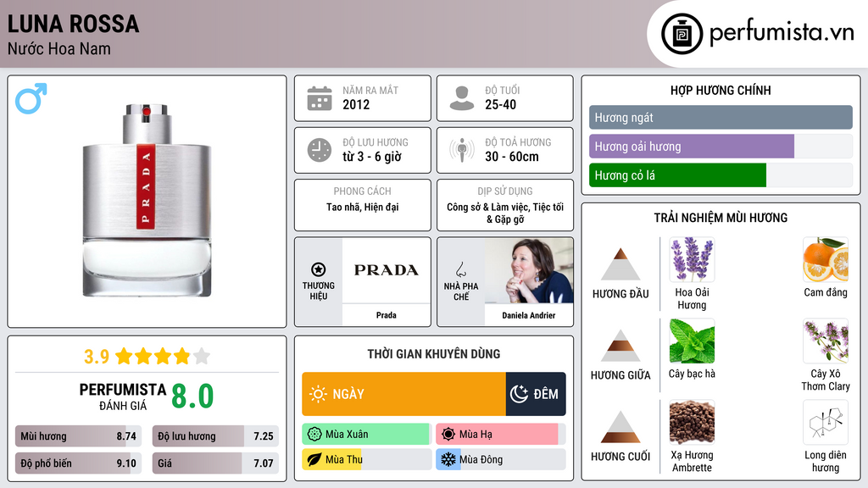Click the sun icon in the Ngày bar
The height and width of the screenshot is (488, 868).
point(318,394)
